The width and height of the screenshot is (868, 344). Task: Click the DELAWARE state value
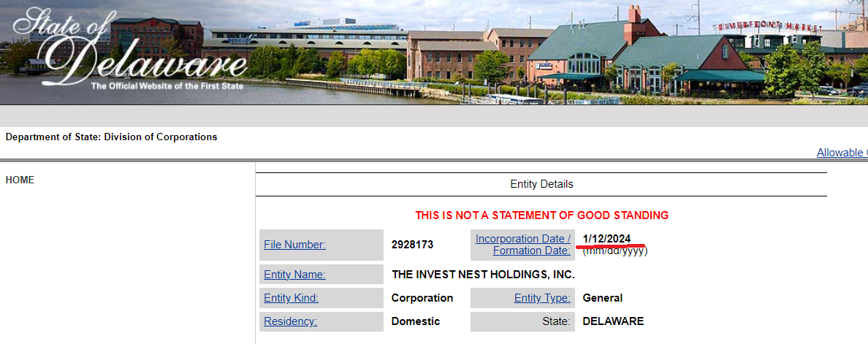(x=612, y=321)
